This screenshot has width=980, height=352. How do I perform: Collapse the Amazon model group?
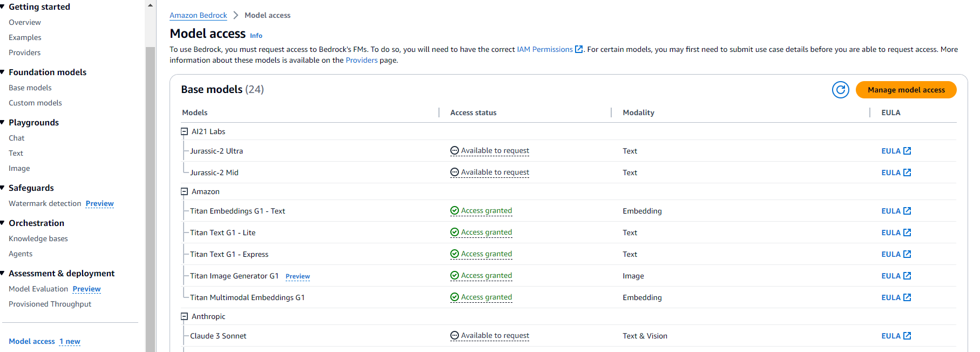tap(184, 191)
